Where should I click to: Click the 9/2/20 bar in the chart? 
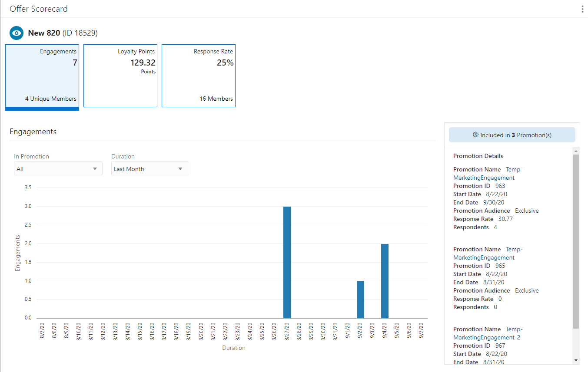pyautogui.click(x=360, y=300)
